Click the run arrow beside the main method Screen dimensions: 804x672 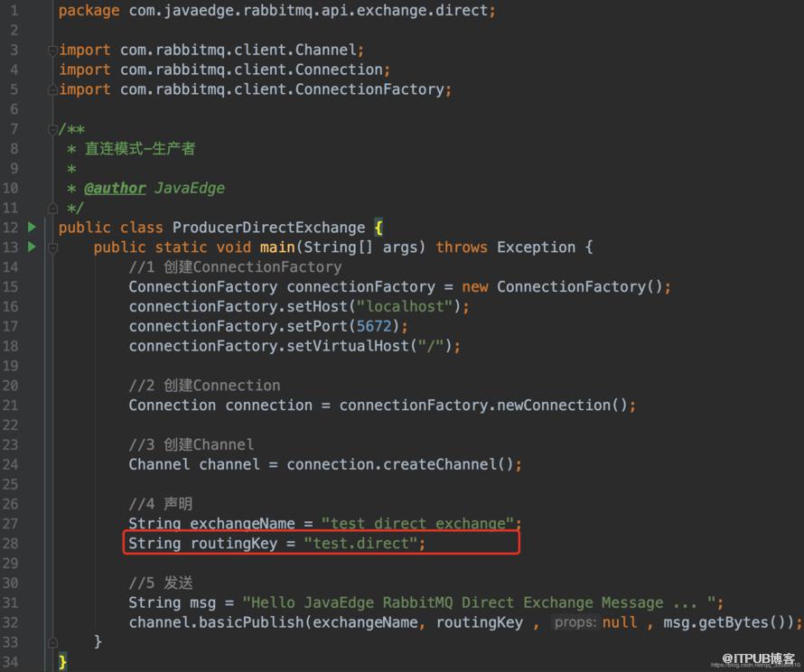[x=32, y=247]
